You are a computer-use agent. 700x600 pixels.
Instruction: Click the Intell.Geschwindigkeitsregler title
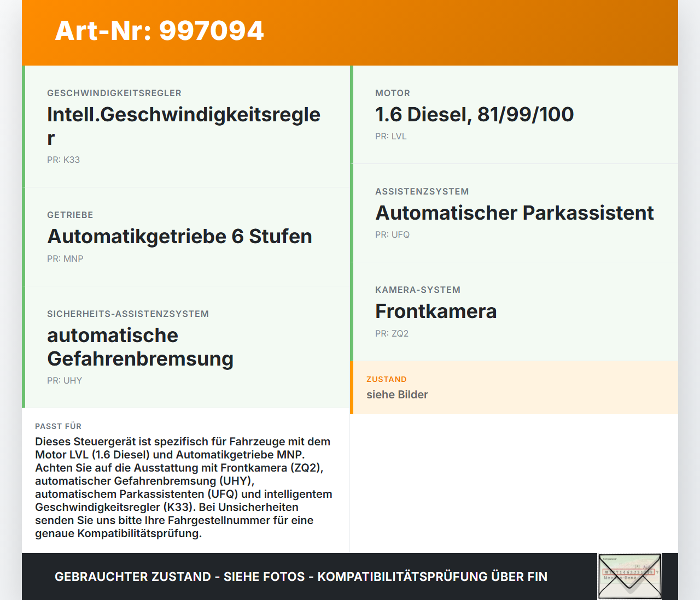(184, 126)
